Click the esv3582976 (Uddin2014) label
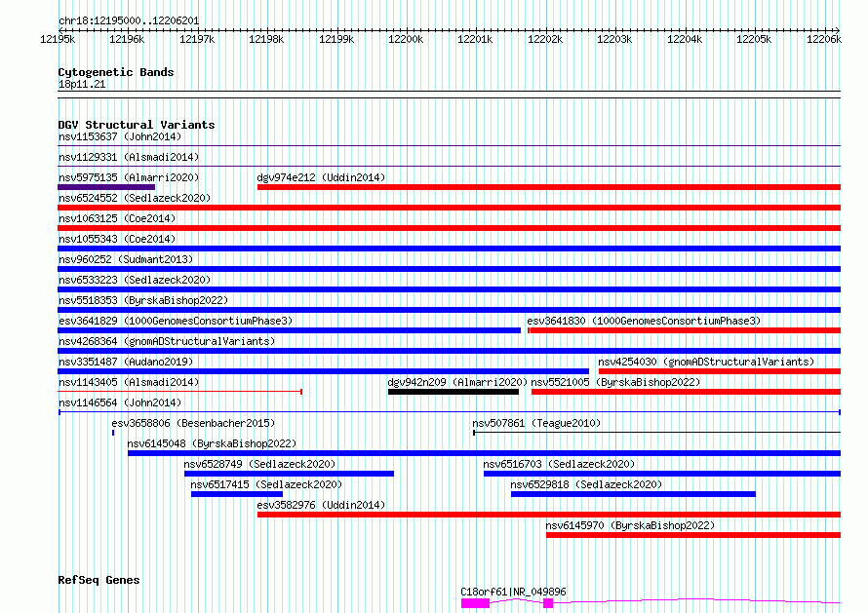Viewport: 868px width, 613px height. tap(321, 505)
